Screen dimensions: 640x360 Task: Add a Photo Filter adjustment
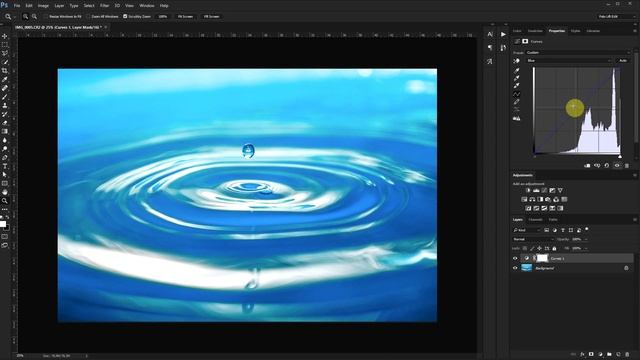(x=548, y=200)
